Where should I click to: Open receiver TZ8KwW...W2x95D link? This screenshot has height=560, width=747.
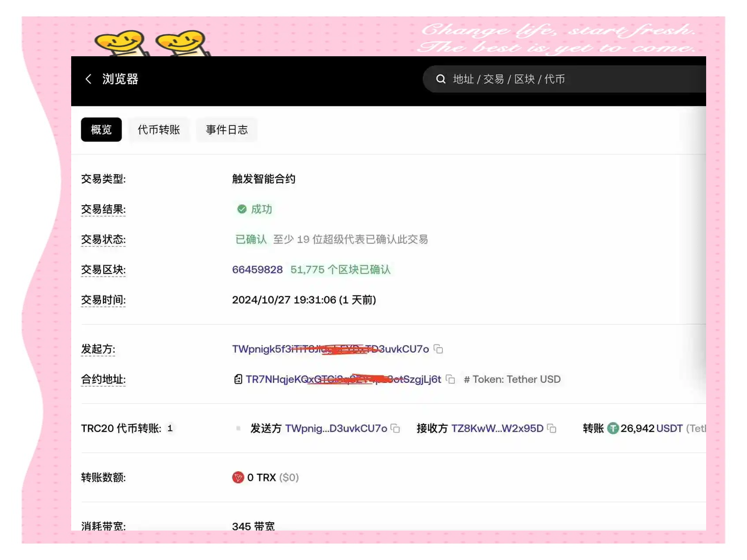497,429
